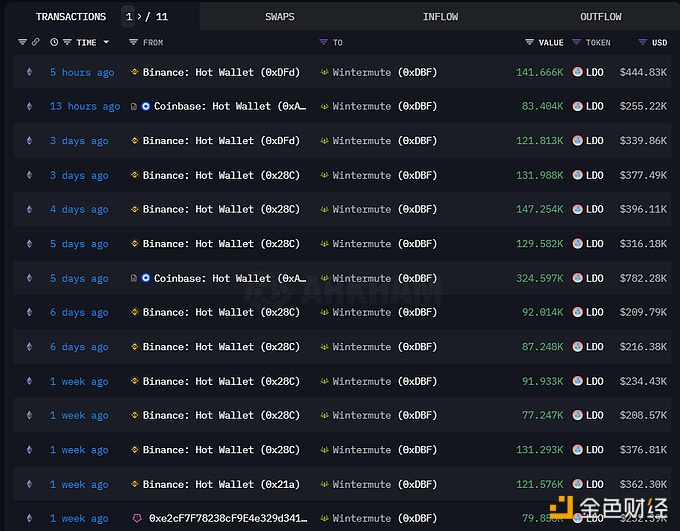Viewport: 680px width, 531px height.
Task: Select the $376.81K USD amount
Action: pyautogui.click(x=643, y=450)
